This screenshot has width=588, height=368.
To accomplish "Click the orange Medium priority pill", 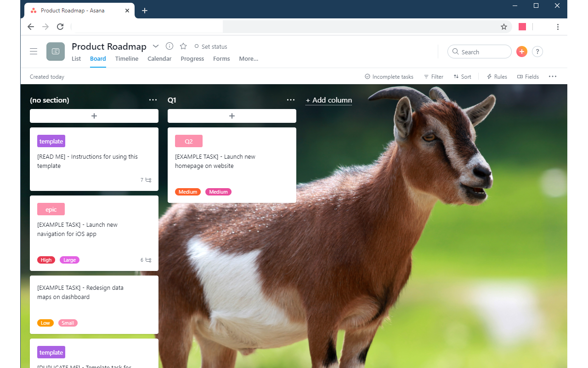I will [x=188, y=192].
